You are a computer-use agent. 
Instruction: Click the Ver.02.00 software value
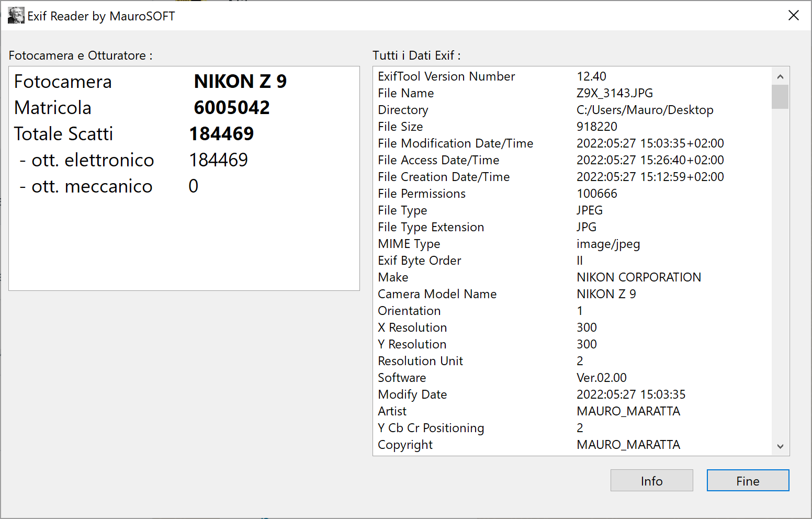[x=602, y=378]
